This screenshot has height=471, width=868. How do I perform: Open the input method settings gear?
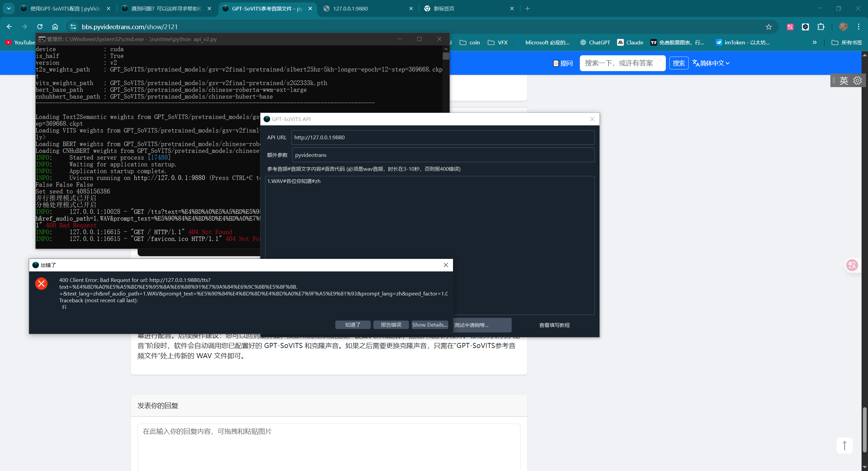tap(857, 81)
